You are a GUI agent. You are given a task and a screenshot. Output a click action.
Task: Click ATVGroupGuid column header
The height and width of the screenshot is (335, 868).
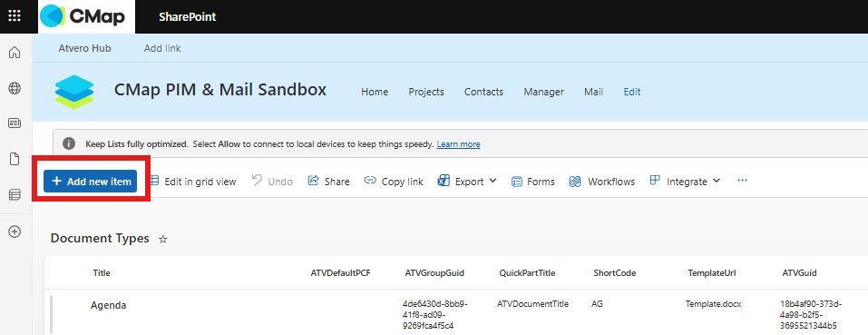[434, 273]
